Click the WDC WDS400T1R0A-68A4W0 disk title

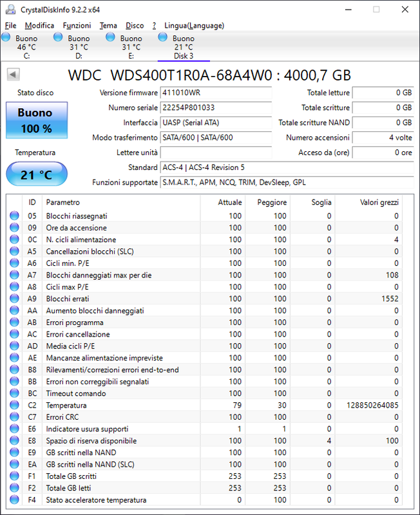(209, 75)
